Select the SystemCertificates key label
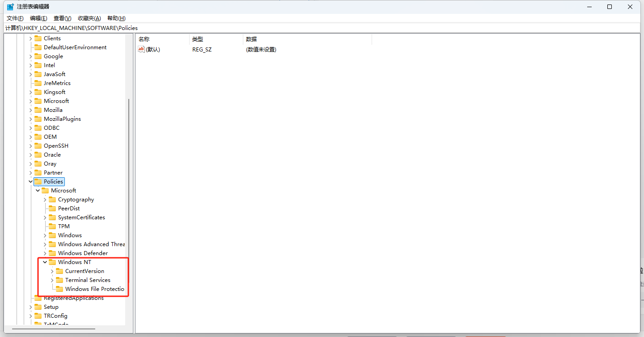Viewport: 644px width, 337px height. [81, 218]
